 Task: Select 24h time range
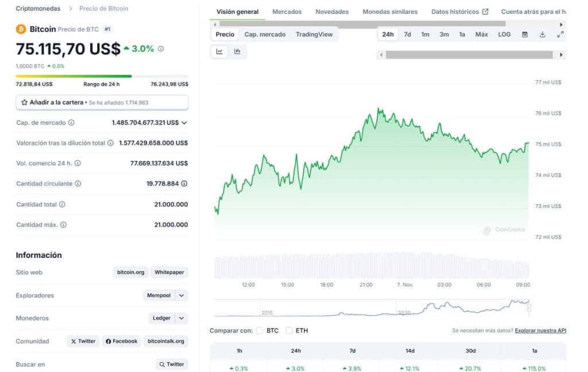point(388,34)
